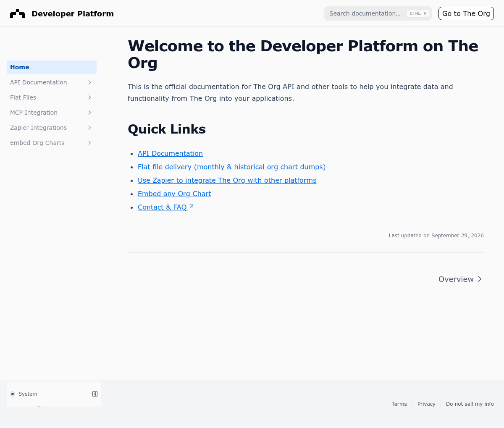Click the chevron arrow beside Overview
The width and height of the screenshot is (504, 428).
click(x=480, y=279)
